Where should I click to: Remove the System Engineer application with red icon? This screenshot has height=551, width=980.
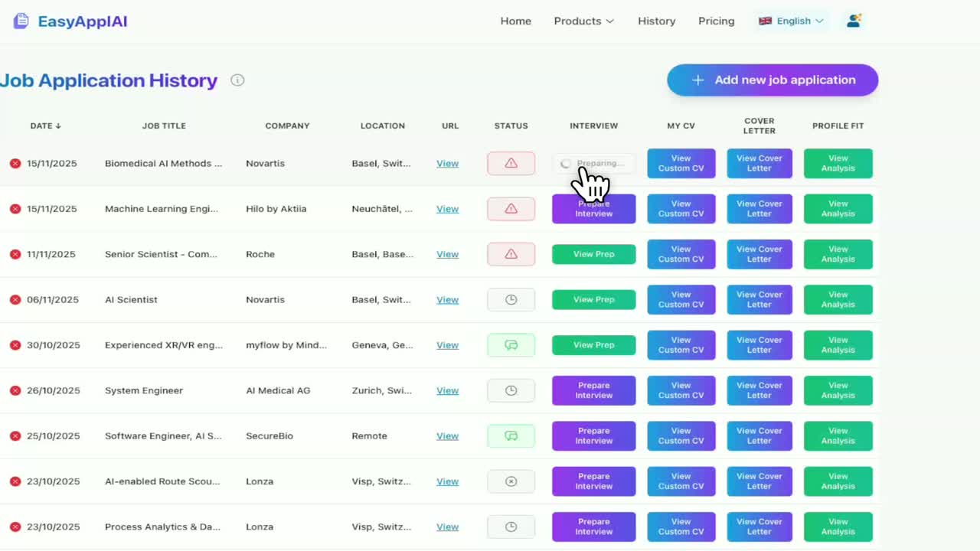[x=15, y=390]
